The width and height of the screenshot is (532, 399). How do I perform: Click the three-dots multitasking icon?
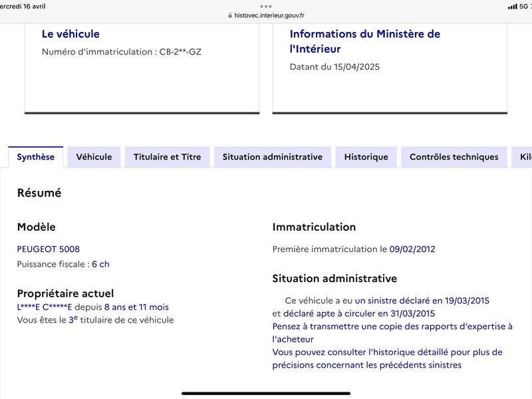coord(266,6)
